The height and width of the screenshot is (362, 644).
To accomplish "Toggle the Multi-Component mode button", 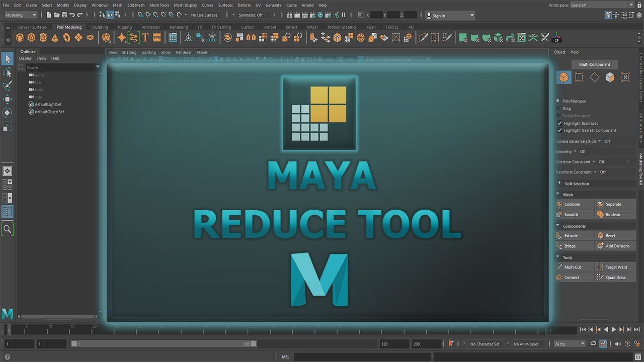I will 595,64.
